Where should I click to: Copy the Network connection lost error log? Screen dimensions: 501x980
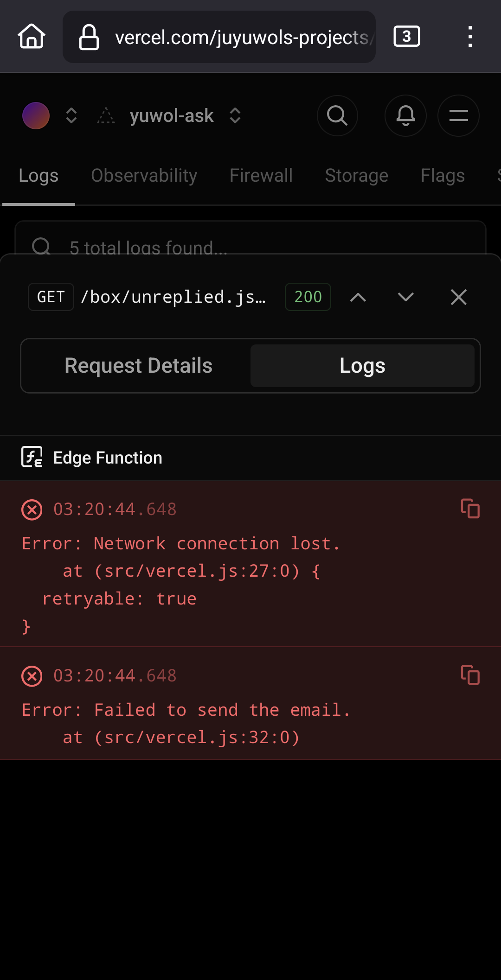pos(470,509)
